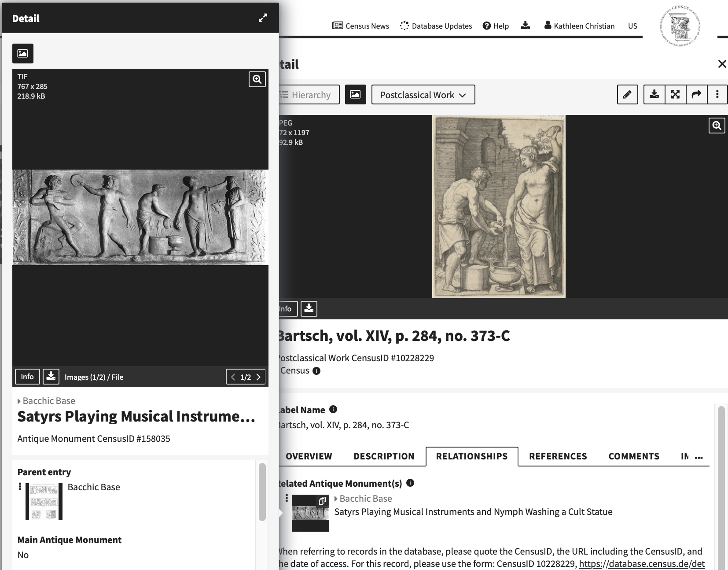Expand the left Detail panel to fullscreen
This screenshot has height=570, width=728.
pyautogui.click(x=263, y=18)
